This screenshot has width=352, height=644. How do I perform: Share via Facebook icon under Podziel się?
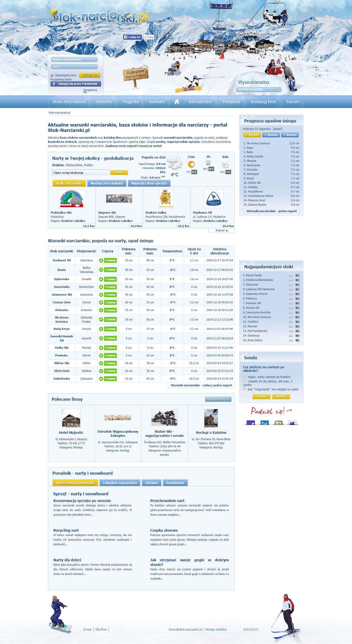coord(250,422)
